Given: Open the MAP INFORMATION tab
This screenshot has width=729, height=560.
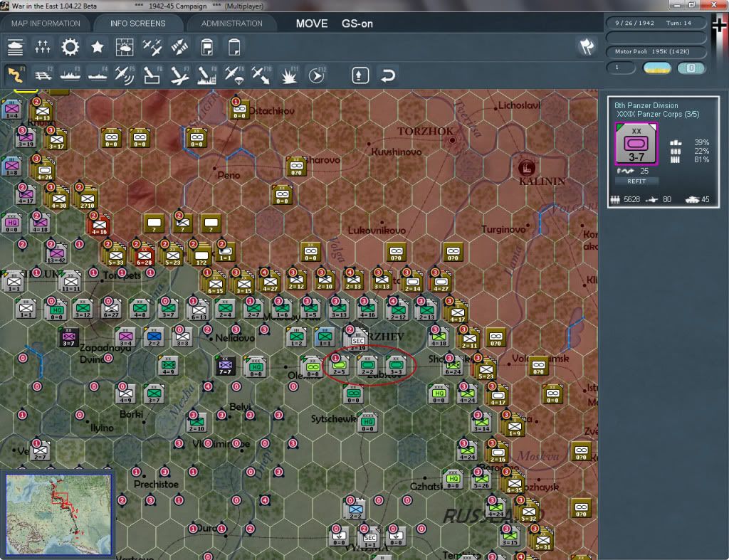Looking at the screenshot, I should pyautogui.click(x=46, y=23).
